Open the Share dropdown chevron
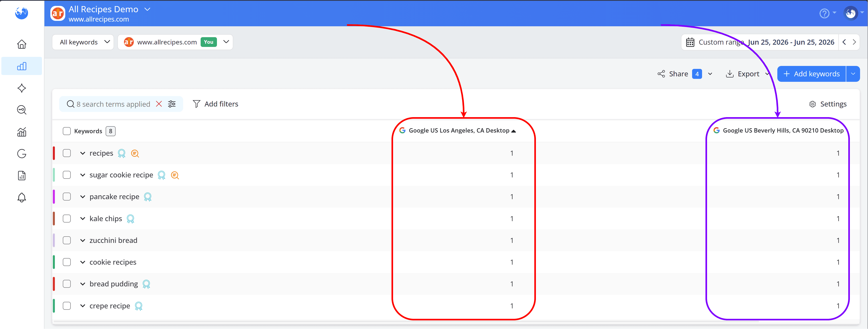 click(710, 74)
